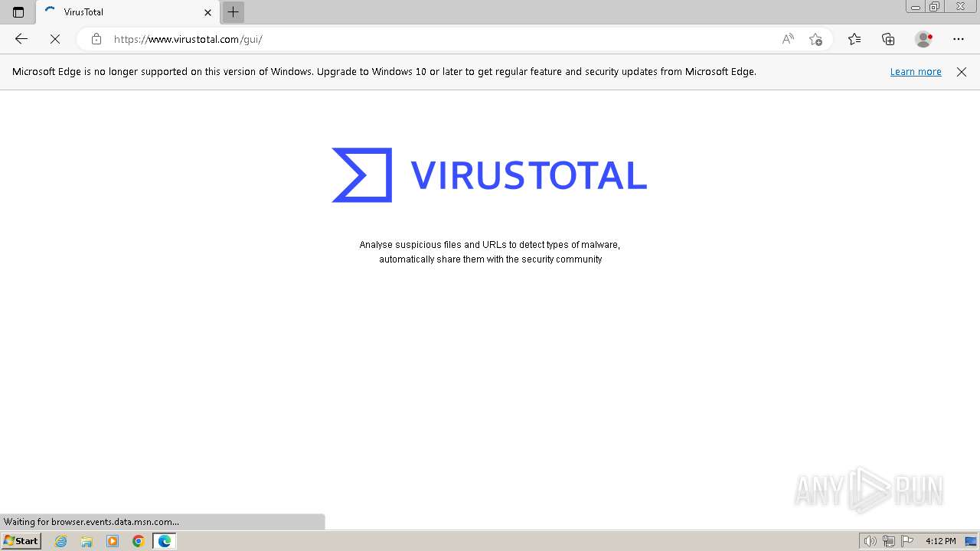Open Windows Media Player from taskbar

(113, 541)
